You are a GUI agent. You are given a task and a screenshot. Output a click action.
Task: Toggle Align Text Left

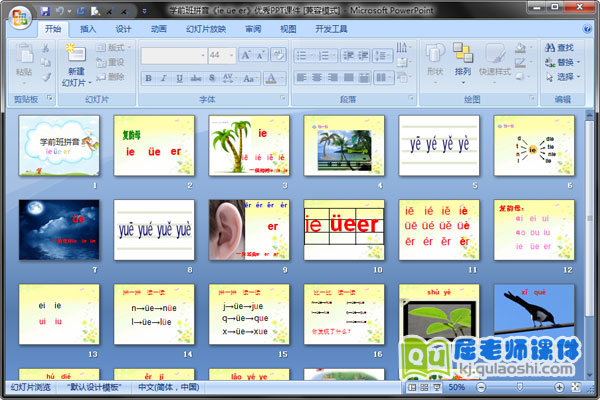[x=302, y=78]
